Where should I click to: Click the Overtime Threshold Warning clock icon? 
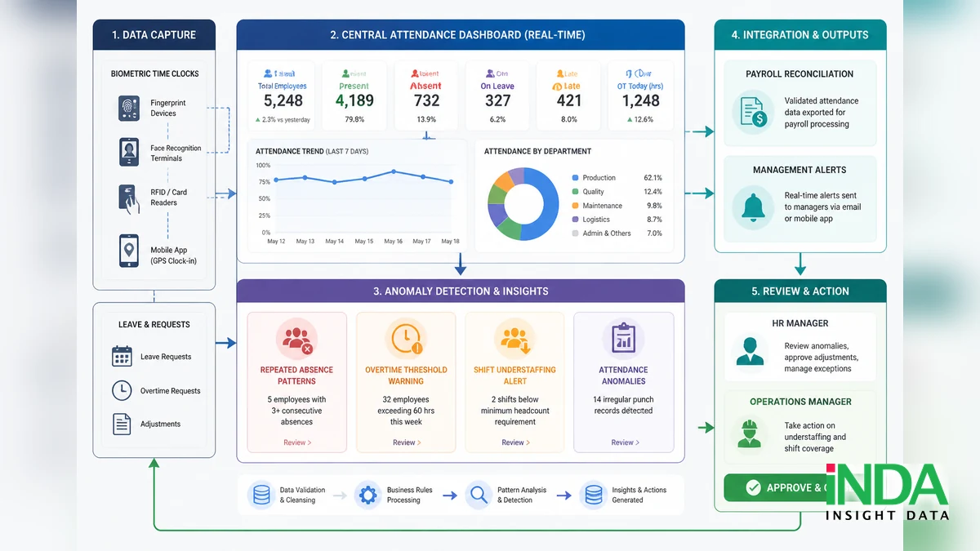pos(405,340)
